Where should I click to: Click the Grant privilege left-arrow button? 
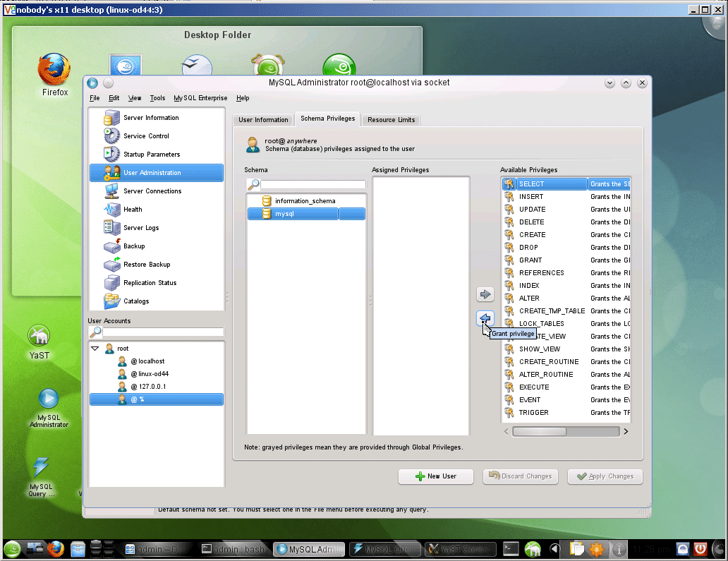click(485, 318)
